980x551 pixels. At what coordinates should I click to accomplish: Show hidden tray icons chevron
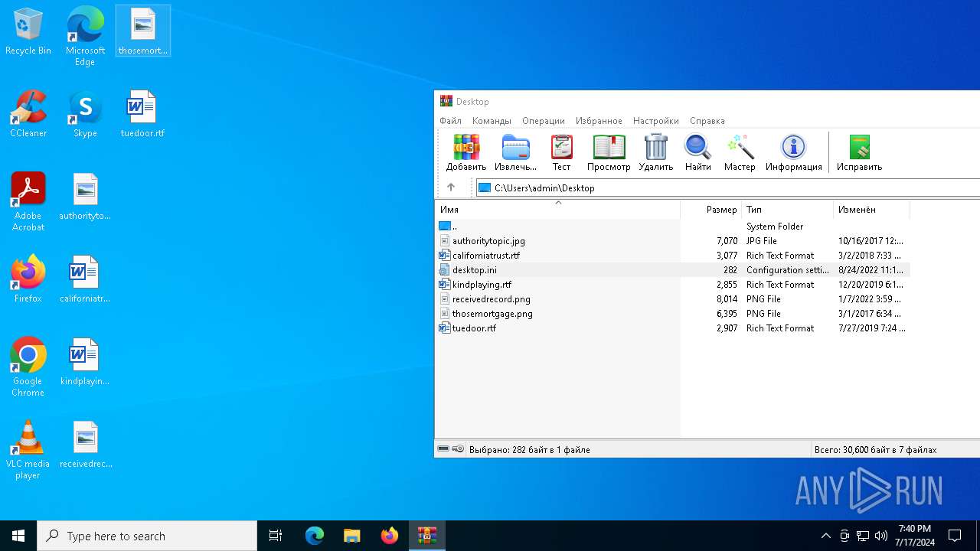click(x=825, y=536)
